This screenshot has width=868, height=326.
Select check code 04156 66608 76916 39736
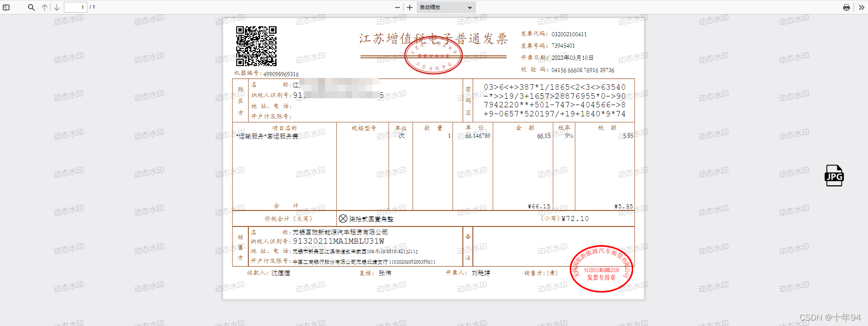583,70
